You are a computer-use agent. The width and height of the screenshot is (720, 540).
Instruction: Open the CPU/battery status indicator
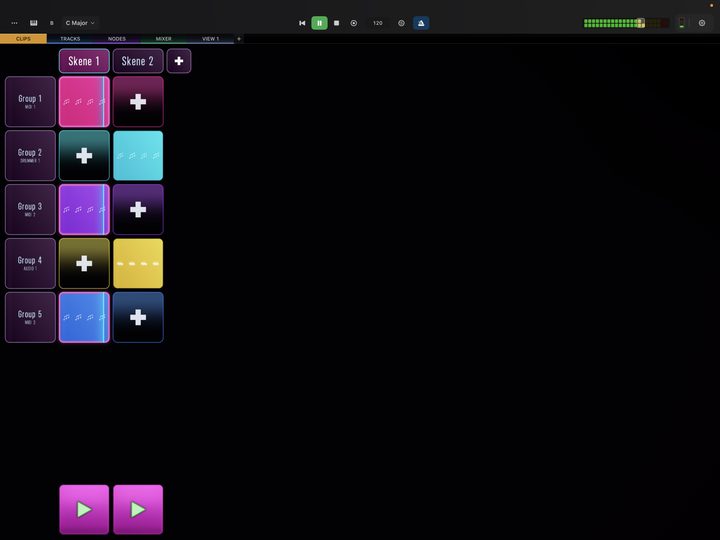[681, 23]
